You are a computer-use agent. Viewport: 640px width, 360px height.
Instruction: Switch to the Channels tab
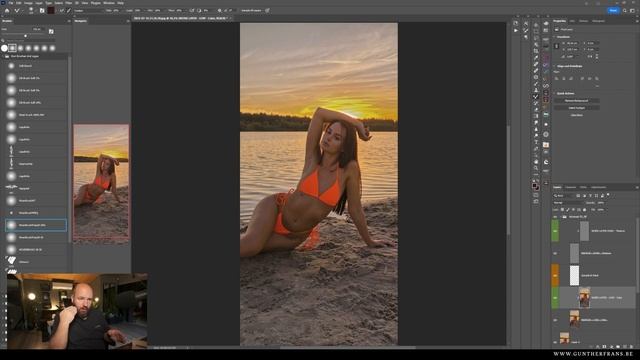pos(570,187)
